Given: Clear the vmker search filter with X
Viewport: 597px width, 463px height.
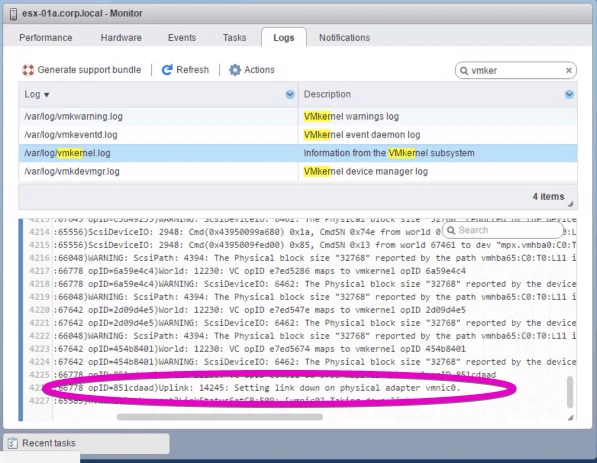Looking at the screenshot, I should (x=568, y=70).
